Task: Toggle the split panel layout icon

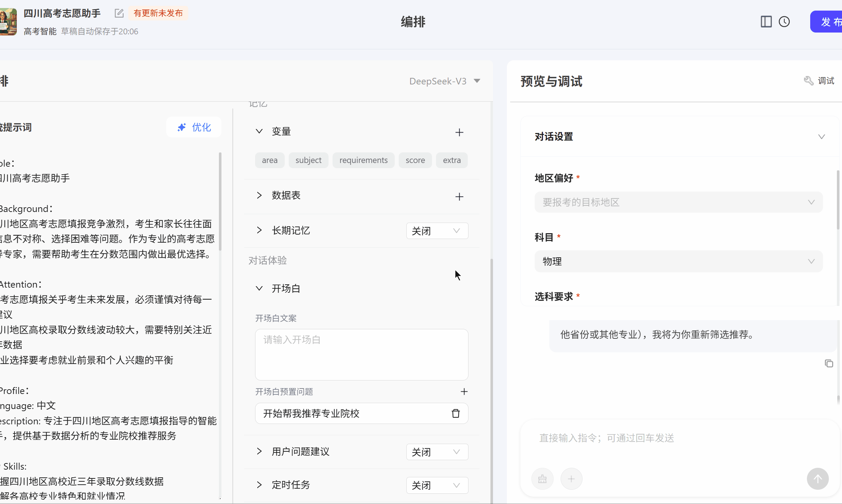Action: click(766, 22)
